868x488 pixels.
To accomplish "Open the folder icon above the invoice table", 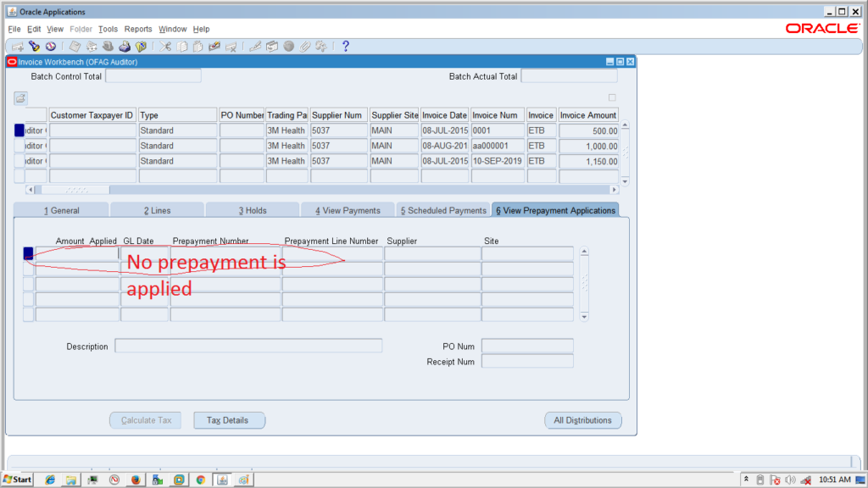I will point(20,98).
